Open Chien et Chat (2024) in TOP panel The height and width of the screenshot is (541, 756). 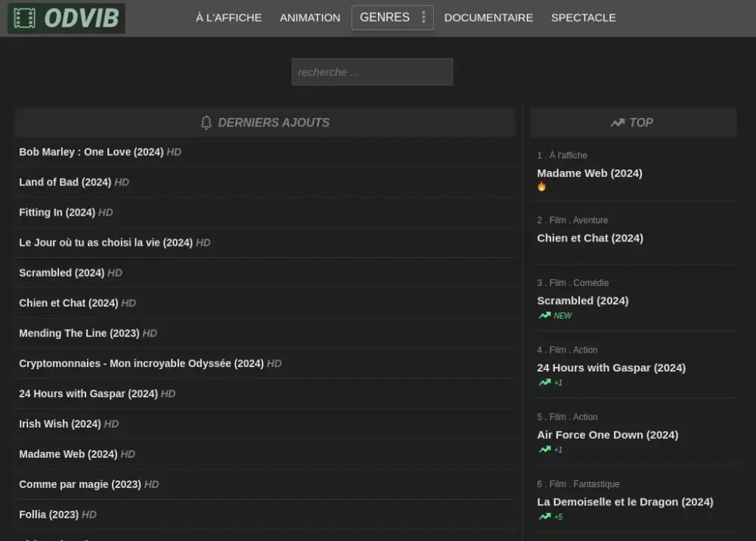(x=590, y=238)
